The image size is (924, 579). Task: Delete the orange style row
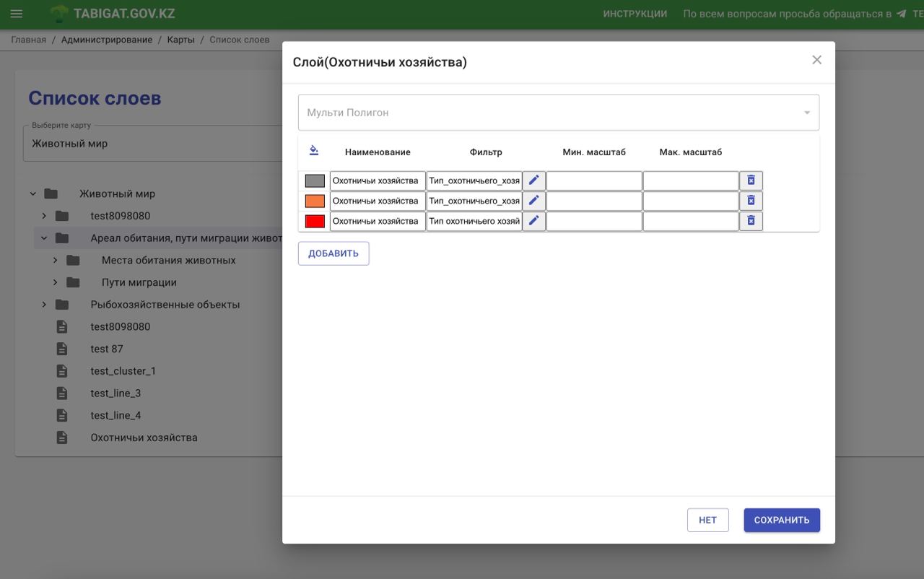pyautogui.click(x=751, y=201)
